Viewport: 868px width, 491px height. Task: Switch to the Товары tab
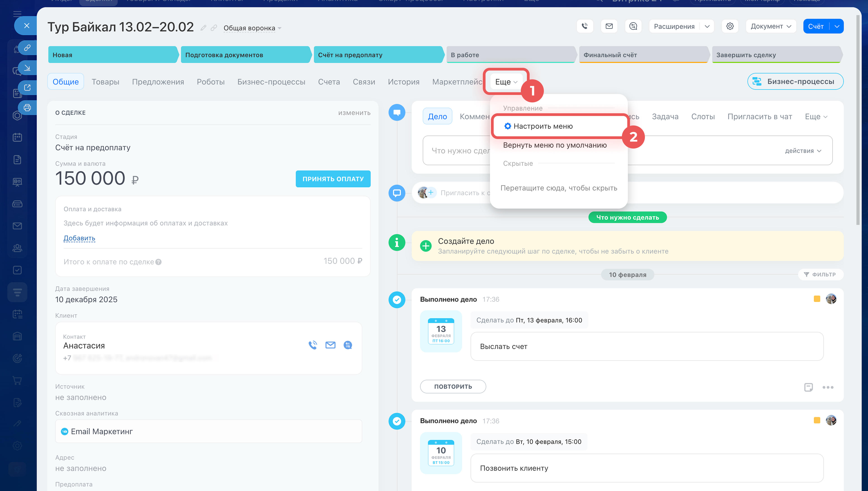point(105,82)
